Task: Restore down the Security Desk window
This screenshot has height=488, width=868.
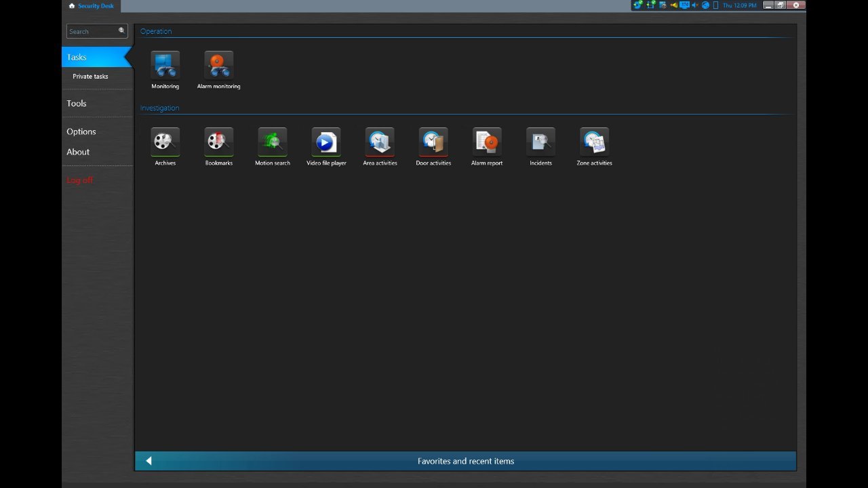Action: tap(781, 5)
